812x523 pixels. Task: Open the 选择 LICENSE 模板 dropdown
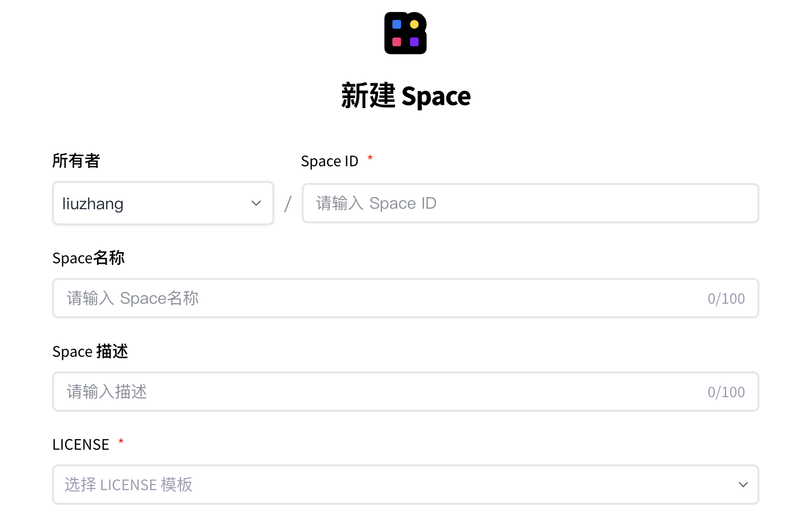click(405, 485)
